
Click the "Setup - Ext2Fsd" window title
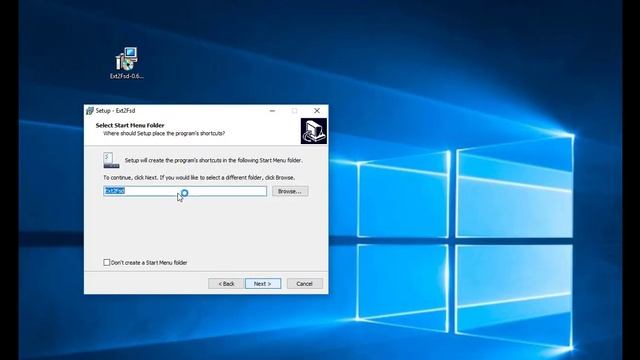115,111
